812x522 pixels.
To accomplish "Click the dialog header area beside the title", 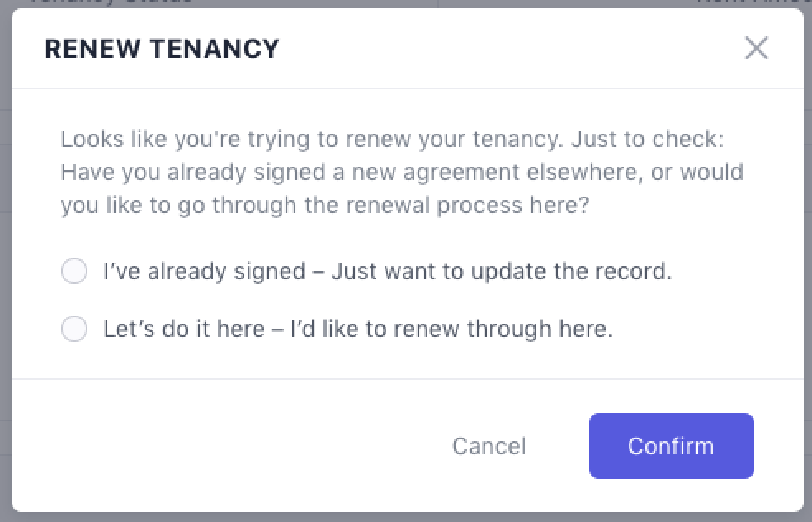I will point(495,49).
